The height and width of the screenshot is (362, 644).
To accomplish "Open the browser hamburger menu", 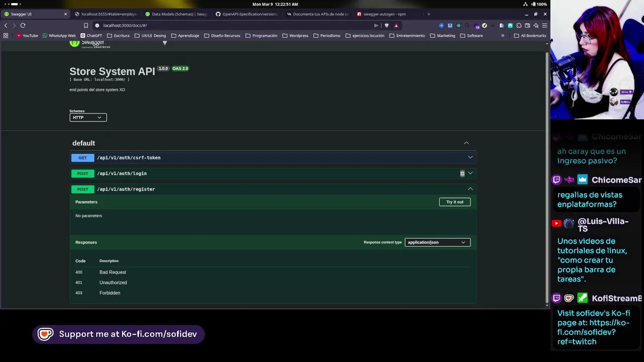I will tap(544, 25).
